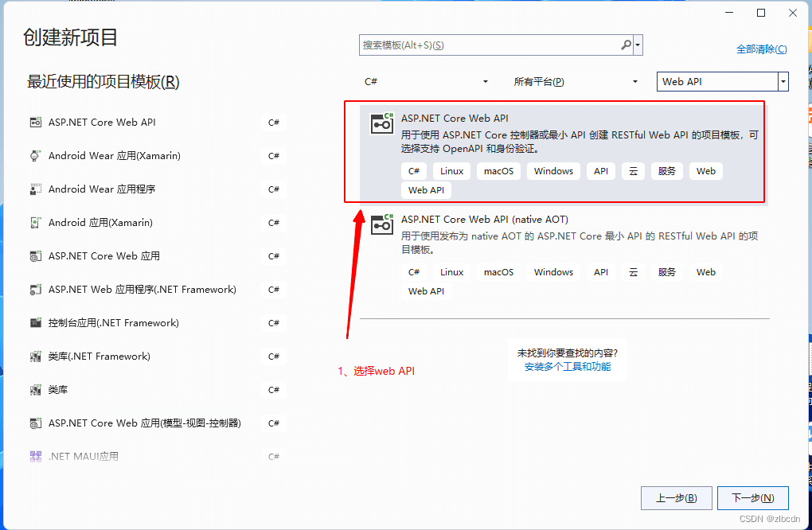
Task: Click the search magnifier icon
Action: click(x=626, y=45)
